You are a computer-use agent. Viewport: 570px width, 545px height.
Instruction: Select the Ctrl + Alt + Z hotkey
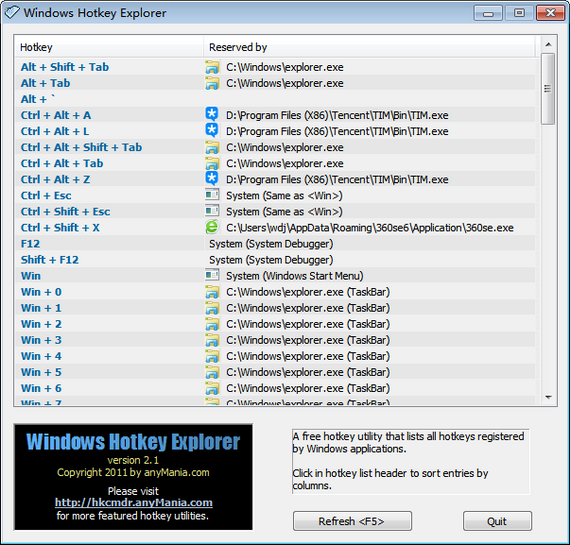(55, 179)
